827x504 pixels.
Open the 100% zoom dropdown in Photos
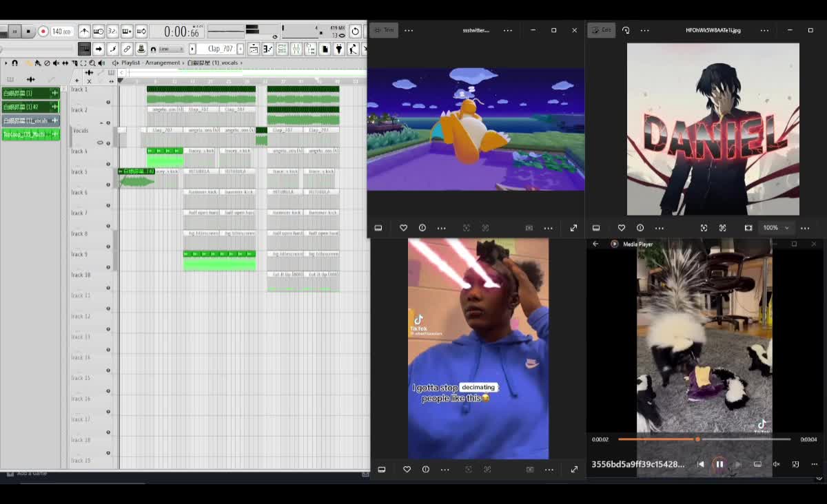(x=776, y=228)
